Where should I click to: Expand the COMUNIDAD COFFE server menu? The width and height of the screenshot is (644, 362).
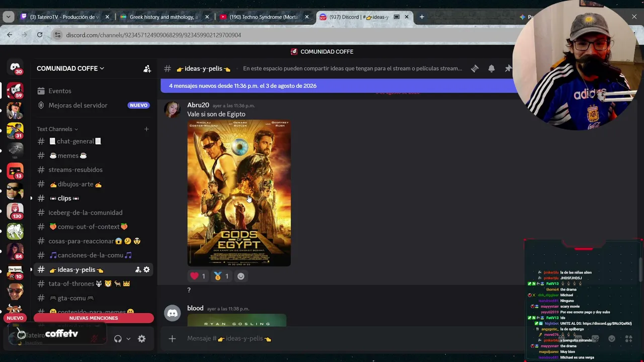[x=70, y=68]
